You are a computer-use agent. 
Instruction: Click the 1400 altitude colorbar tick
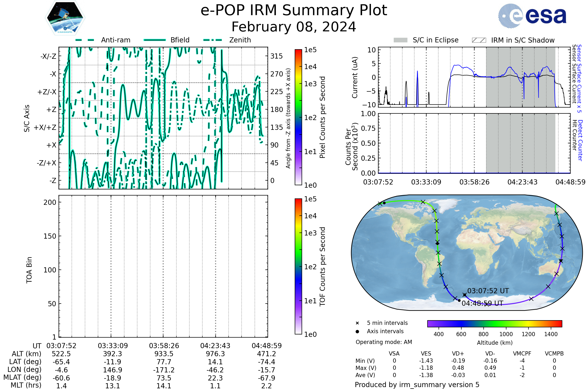point(551,334)
